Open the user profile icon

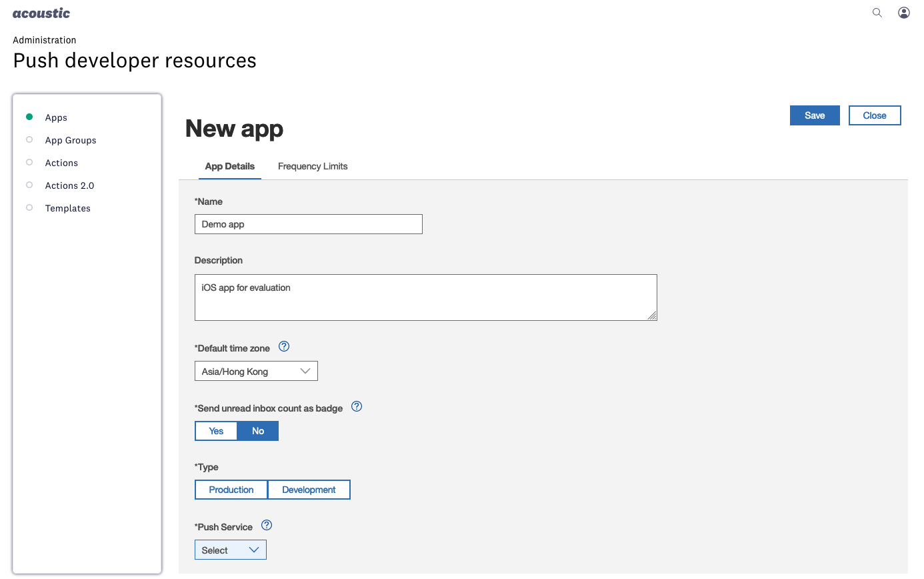click(904, 13)
